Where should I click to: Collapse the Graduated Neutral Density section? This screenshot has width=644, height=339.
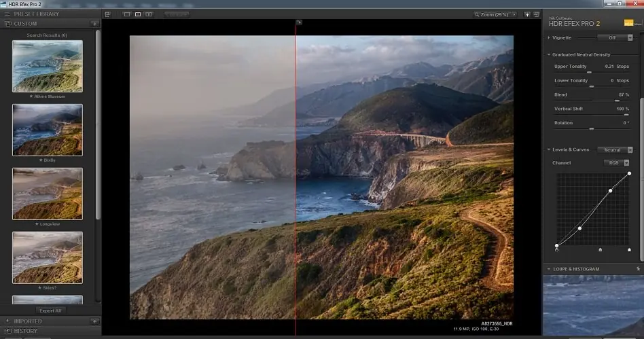549,54
